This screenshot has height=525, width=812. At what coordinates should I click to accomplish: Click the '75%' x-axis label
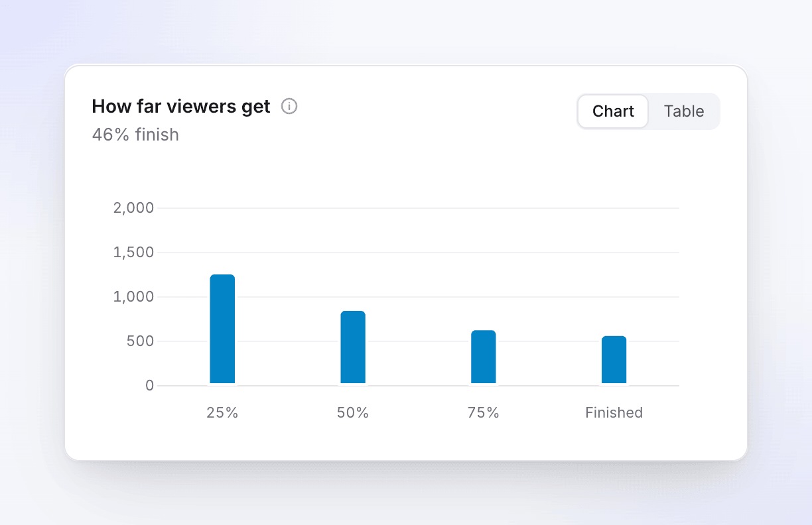pos(484,412)
